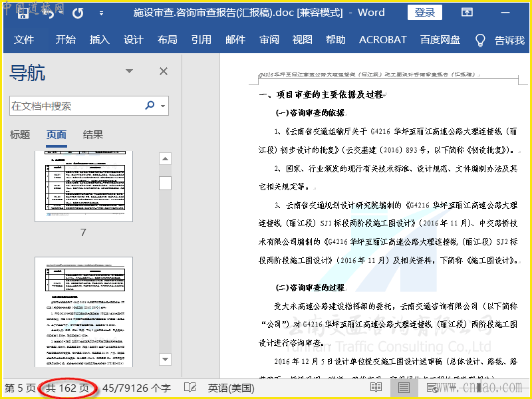Screen dimensions: 532x399
Task: Click the thumbnail pane scrollbar thumb
Action: pyautogui.click(x=165, y=184)
